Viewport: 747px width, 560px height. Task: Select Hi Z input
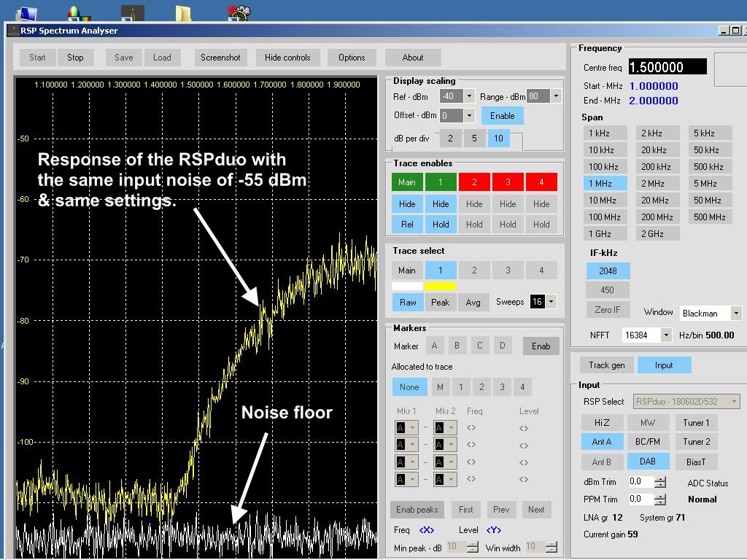pos(602,423)
